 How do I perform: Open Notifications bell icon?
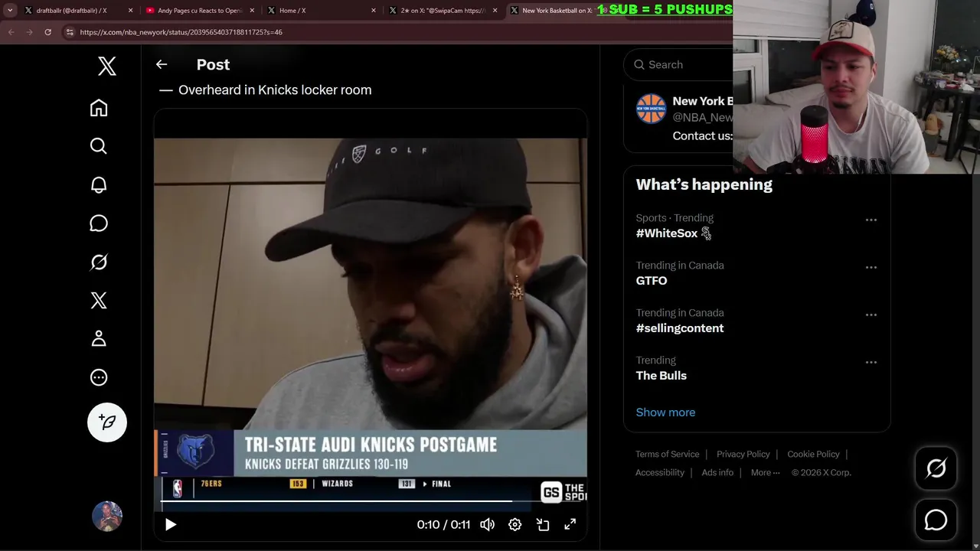(99, 184)
